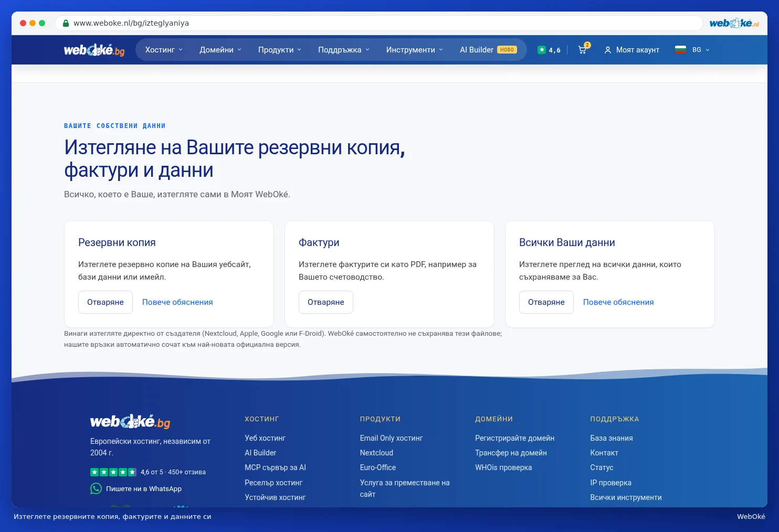This screenshot has width=779, height=532.
Task: Click the footer five-star rating stars
Action: click(113, 472)
